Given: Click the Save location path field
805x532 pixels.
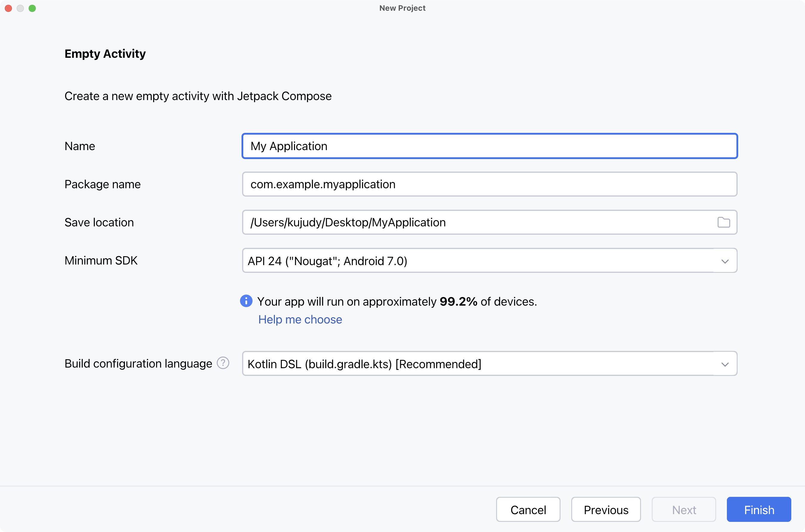Looking at the screenshot, I should click(x=475, y=223).
